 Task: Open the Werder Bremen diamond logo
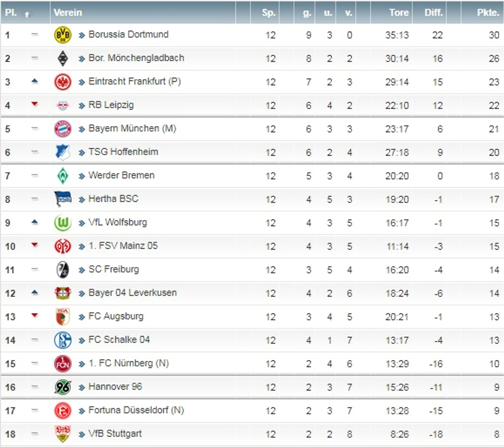pyautogui.click(x=62, y=176)
